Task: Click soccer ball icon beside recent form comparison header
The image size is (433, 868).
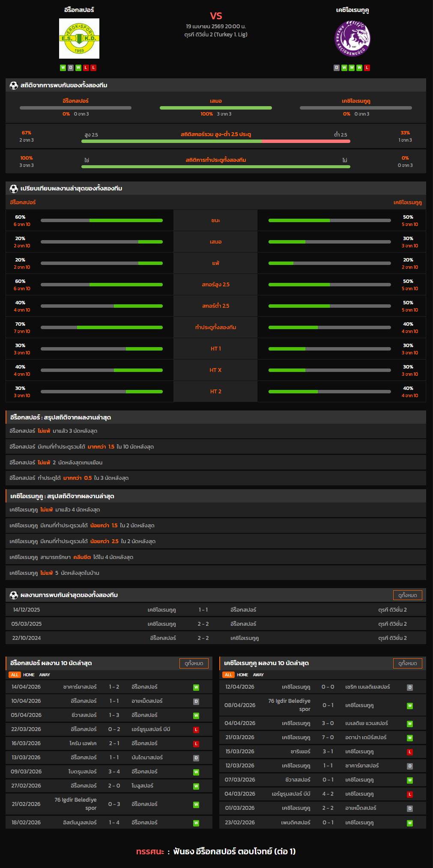Action: (x=14, y=188)
